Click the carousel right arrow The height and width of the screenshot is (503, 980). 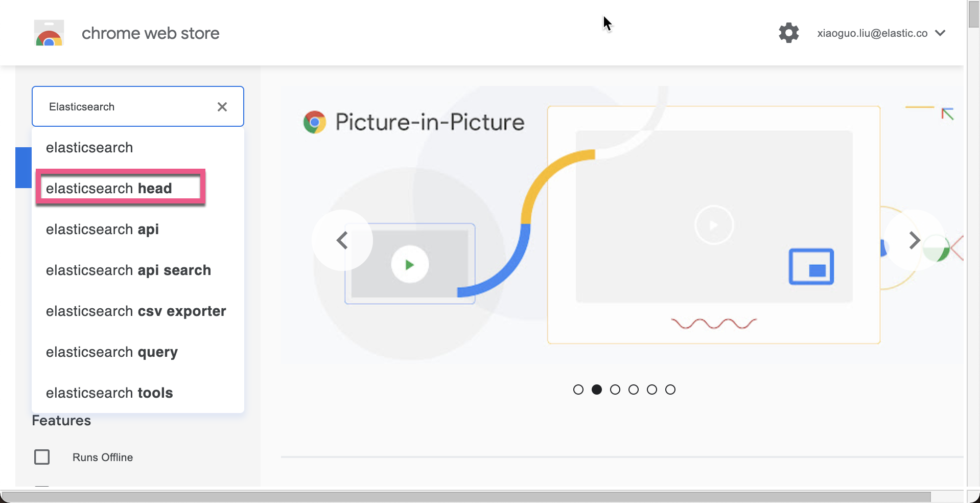914,240
